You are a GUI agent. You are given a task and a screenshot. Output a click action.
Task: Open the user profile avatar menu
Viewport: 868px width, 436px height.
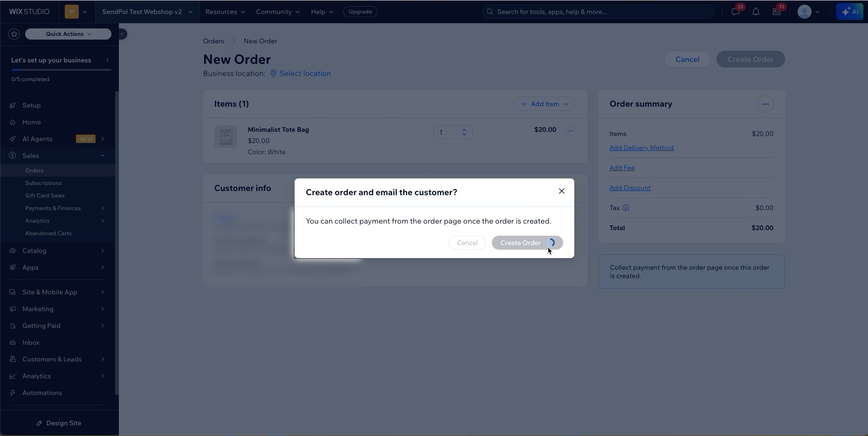[x=809, y=12]
